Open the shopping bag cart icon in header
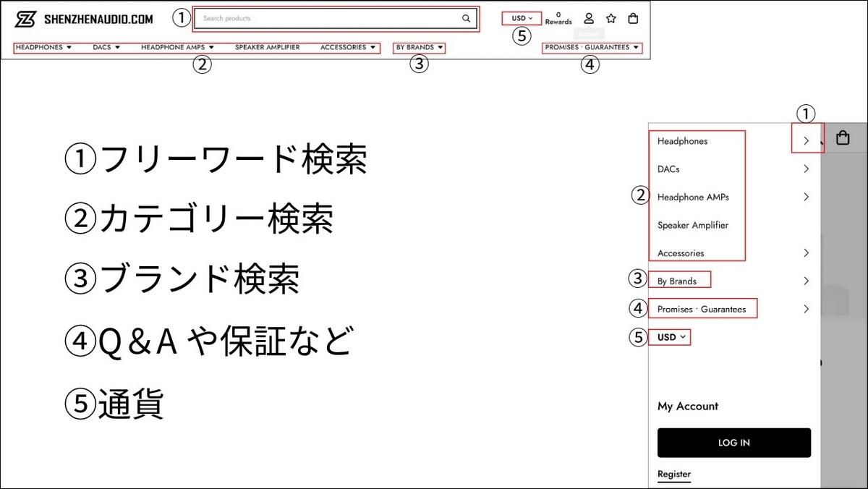The image size is (868, 489). (x=633, y=18)
